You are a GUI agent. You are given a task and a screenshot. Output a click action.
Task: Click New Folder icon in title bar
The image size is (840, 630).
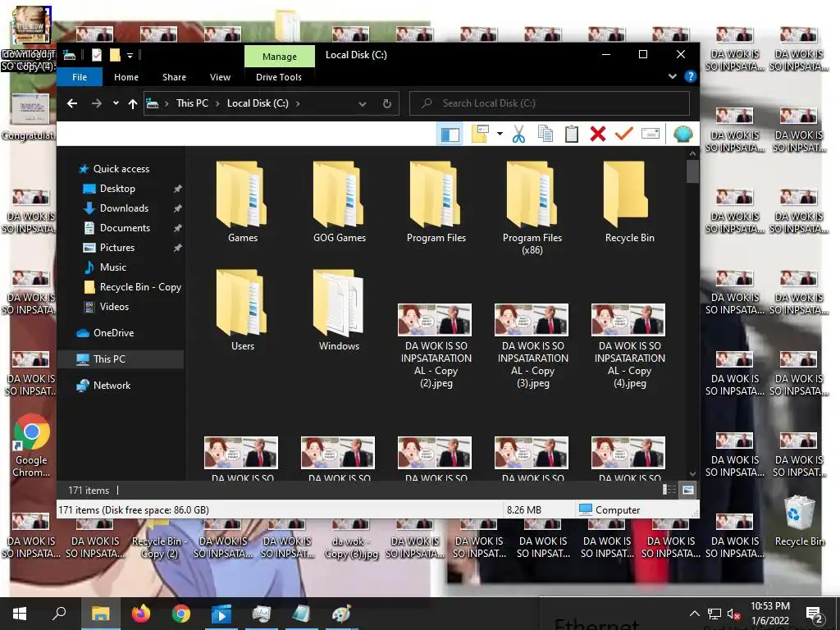click(115, 55)
